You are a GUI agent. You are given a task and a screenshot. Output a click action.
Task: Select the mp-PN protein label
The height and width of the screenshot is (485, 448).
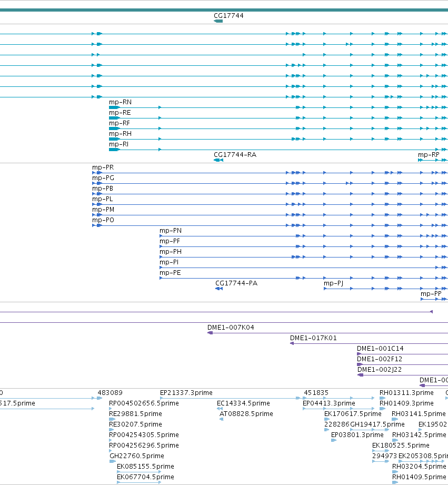tap(171, 231)
